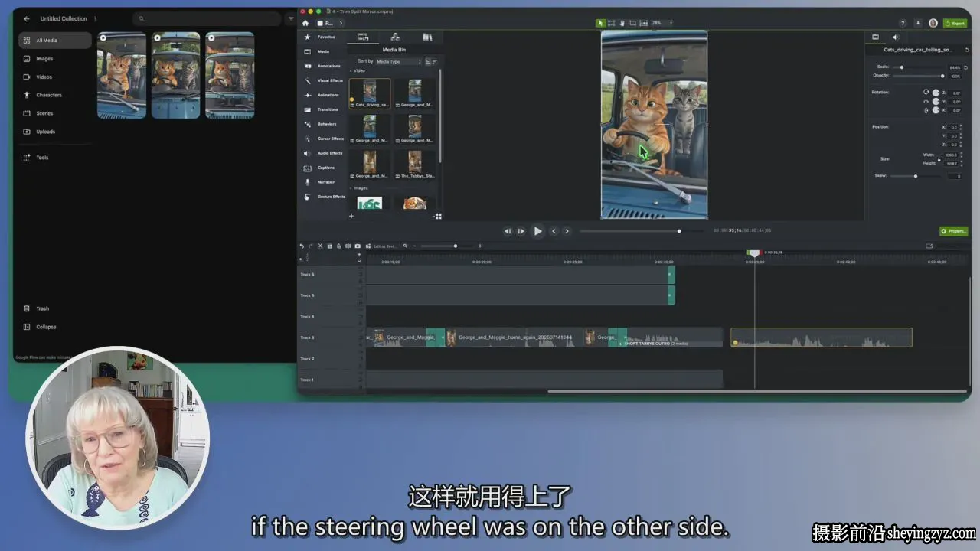Undo the last timeline action
980x551 pixels.
(302, 246)
